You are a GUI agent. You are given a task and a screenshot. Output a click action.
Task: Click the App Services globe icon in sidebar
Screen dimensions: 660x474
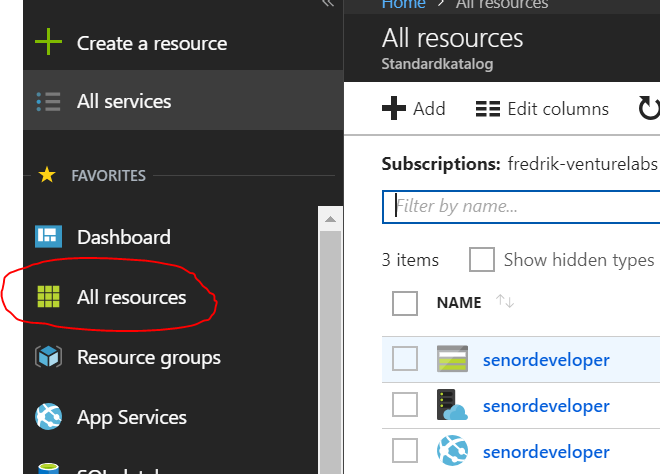pyautogui.click(x=48, y=417)
